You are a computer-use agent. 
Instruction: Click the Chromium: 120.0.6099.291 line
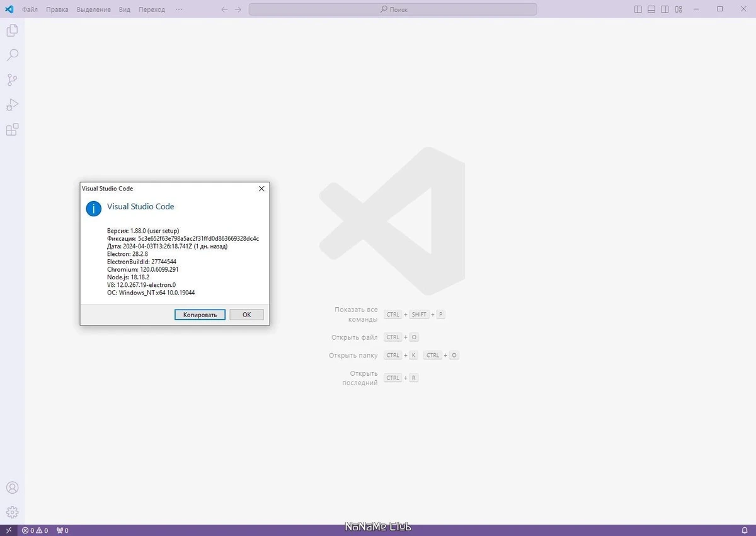[x=143, y=269]
